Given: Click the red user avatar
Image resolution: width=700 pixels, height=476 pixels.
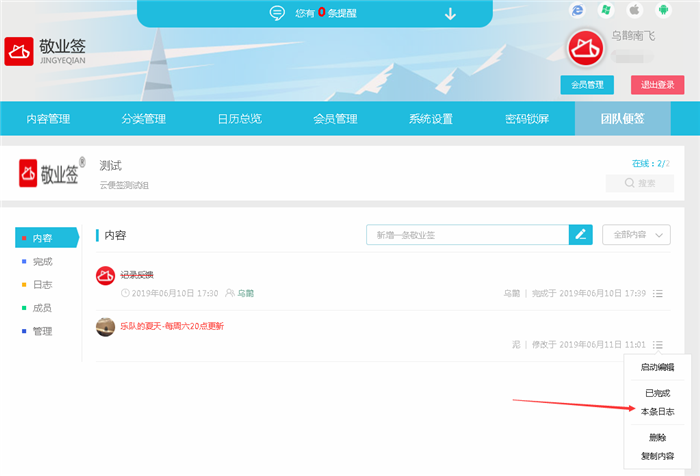Looking at the screenshot, I should coord(585,49).
